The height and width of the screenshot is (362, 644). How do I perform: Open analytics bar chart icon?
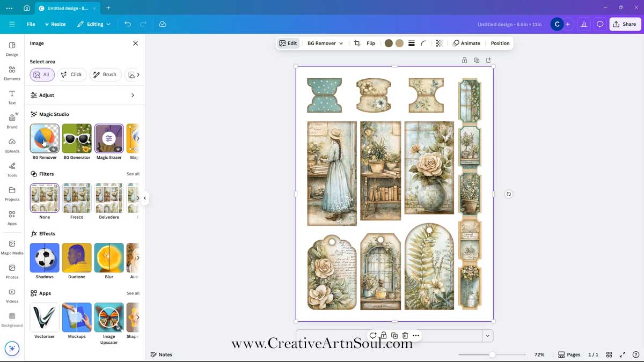coord(584,24)
